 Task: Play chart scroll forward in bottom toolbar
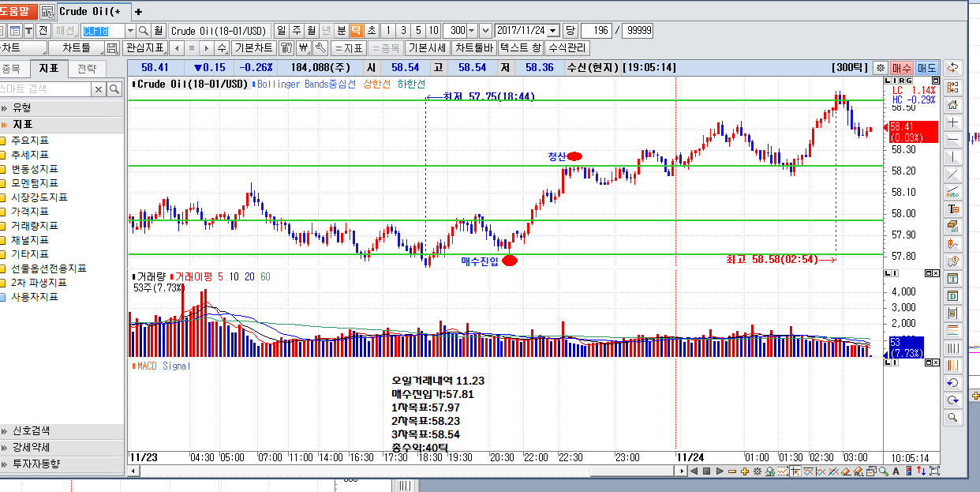point(719,471)
